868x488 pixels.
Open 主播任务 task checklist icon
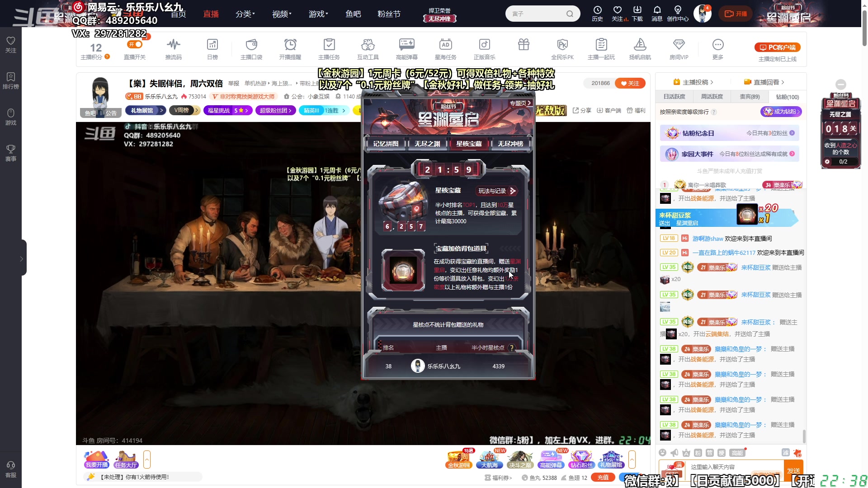coord(329,49)
